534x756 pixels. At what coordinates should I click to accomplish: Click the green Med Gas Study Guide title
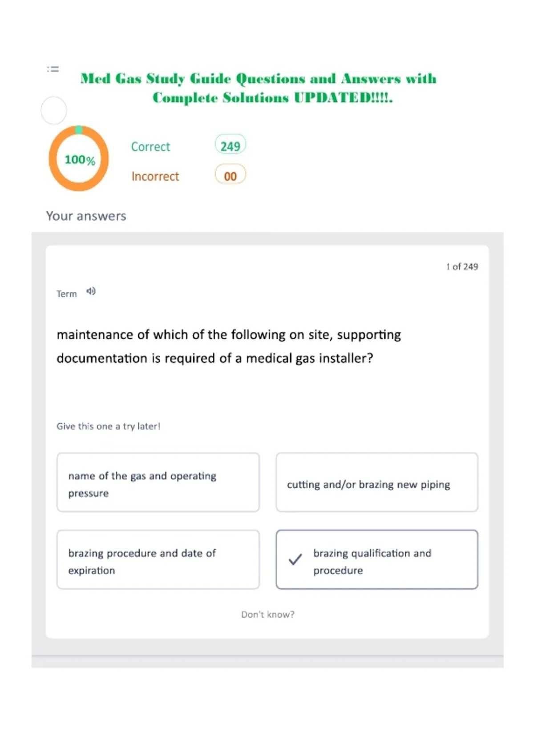(x=259, y=88)
